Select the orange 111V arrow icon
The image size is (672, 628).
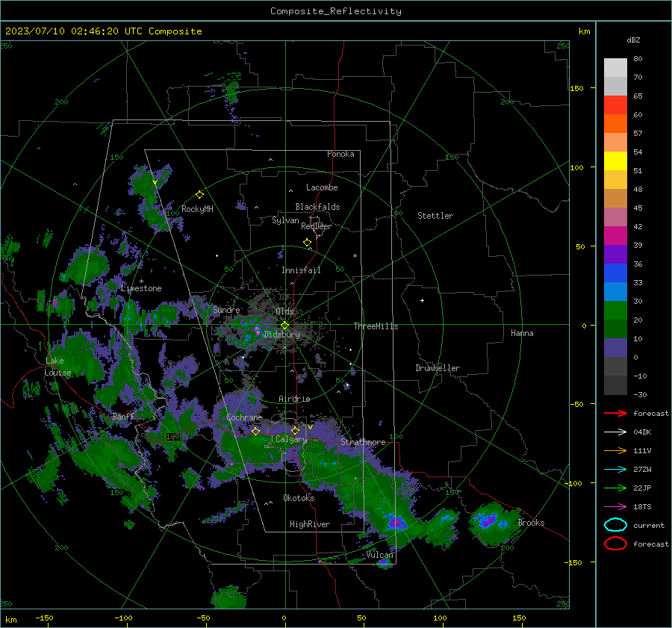pyautogui.click(x=615, y=450)
